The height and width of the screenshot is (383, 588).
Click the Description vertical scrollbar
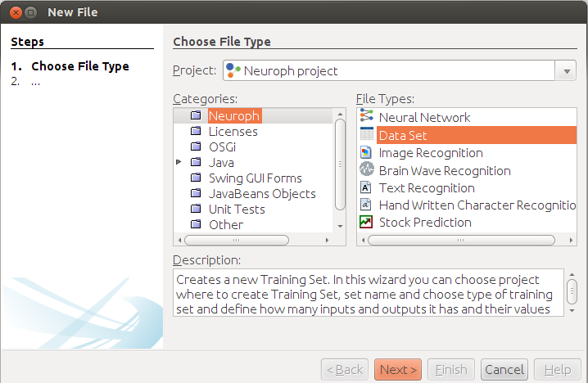coord(572,291)
